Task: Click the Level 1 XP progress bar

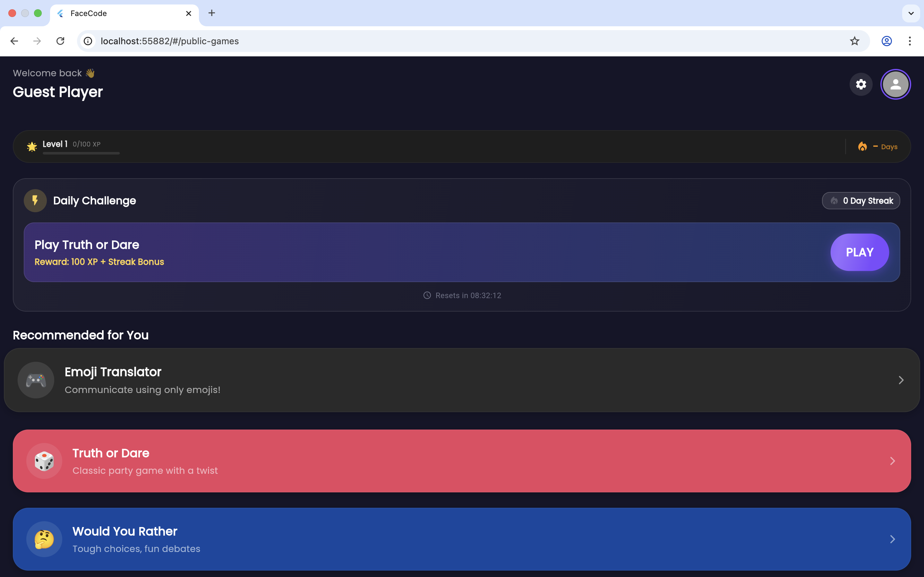Action: tap(81, 153)
